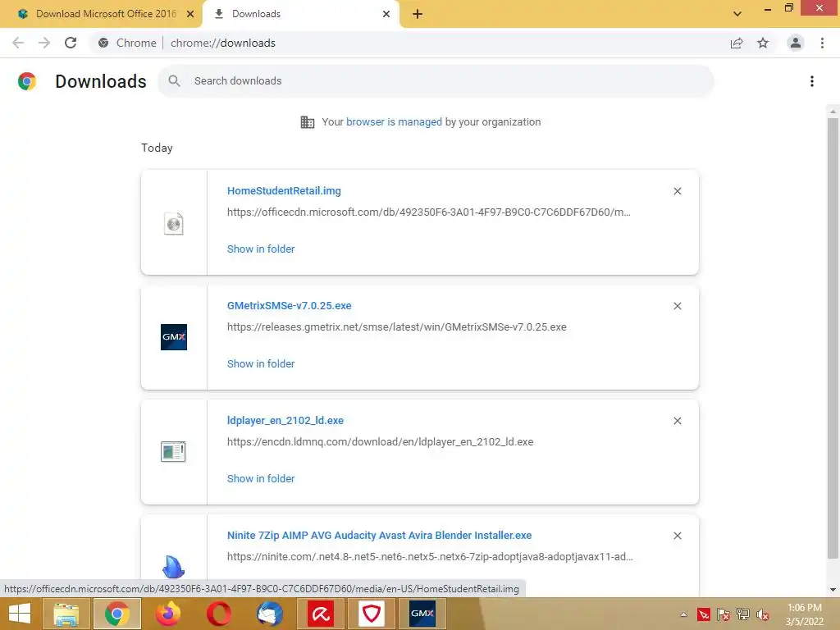Open the GMetrixSMSe-v7.0.25.exe file link

pos(290,305)
